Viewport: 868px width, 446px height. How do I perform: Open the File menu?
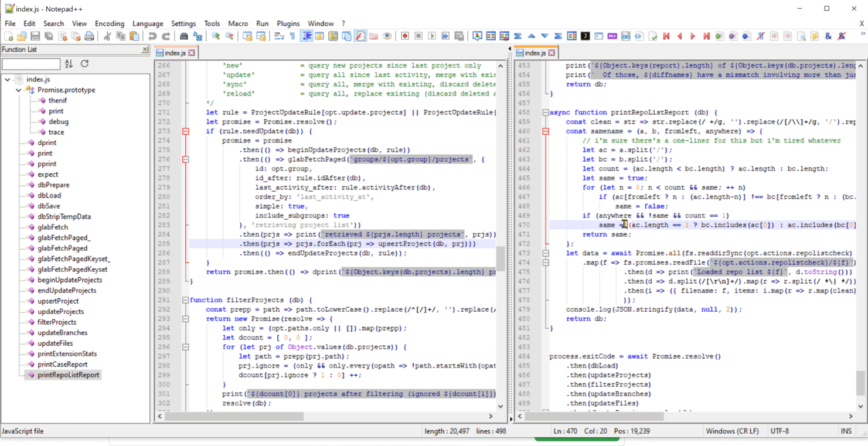coord(10,23)
